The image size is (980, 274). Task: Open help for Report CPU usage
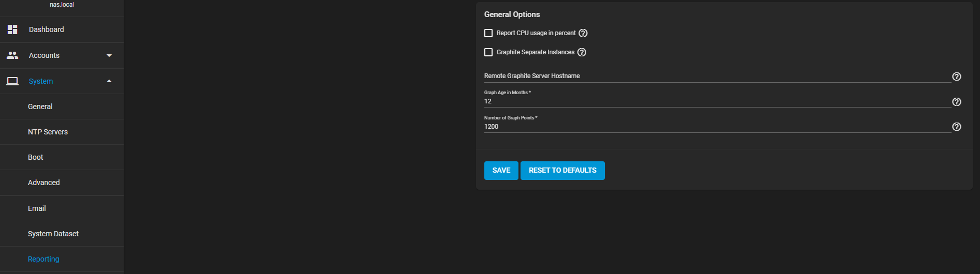coord(583,33)
